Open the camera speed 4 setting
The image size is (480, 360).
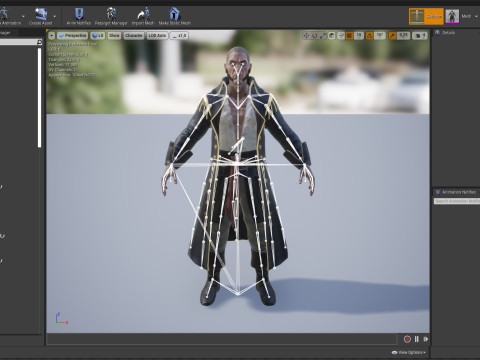pos(420,35)
